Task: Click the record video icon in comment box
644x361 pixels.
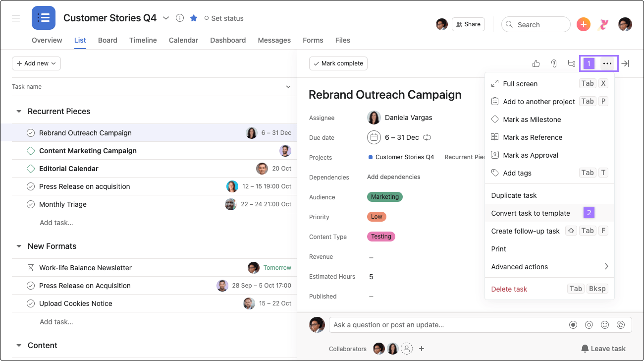Action: 573,325
